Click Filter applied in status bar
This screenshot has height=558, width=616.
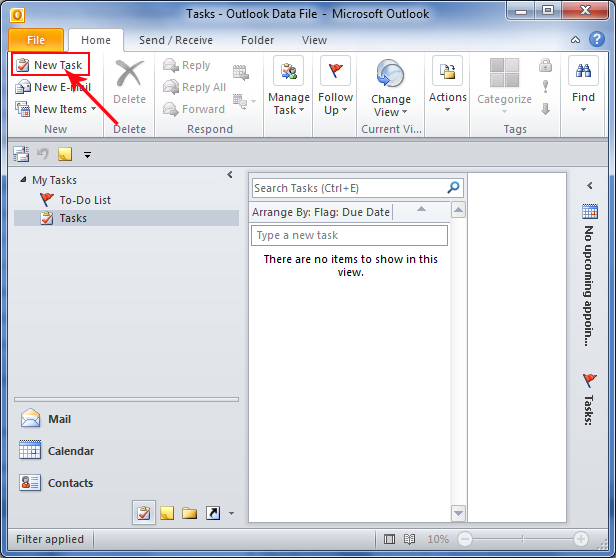[50, 539]
